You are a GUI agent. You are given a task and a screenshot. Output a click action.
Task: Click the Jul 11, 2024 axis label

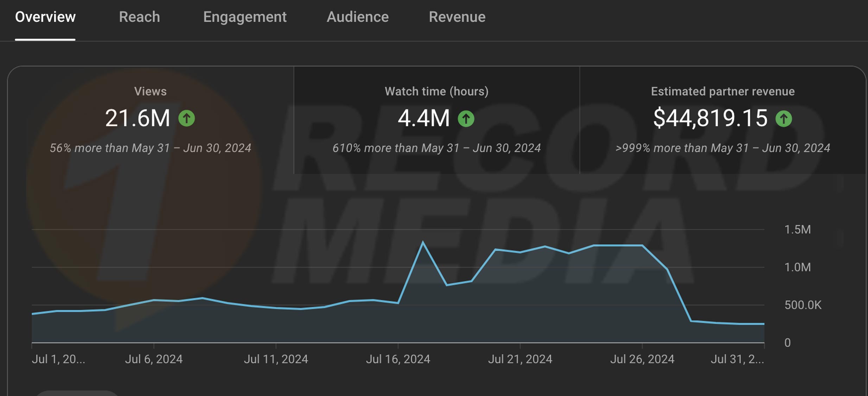[276, 359]
